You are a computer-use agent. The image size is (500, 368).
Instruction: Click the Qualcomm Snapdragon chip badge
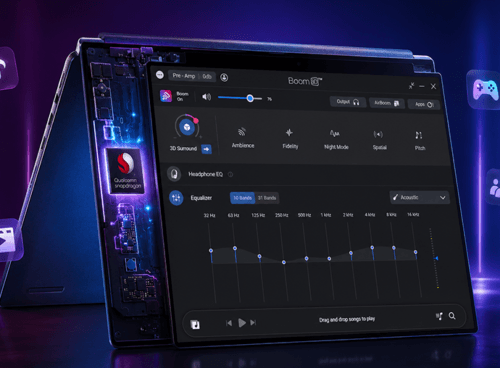point(125,171)
